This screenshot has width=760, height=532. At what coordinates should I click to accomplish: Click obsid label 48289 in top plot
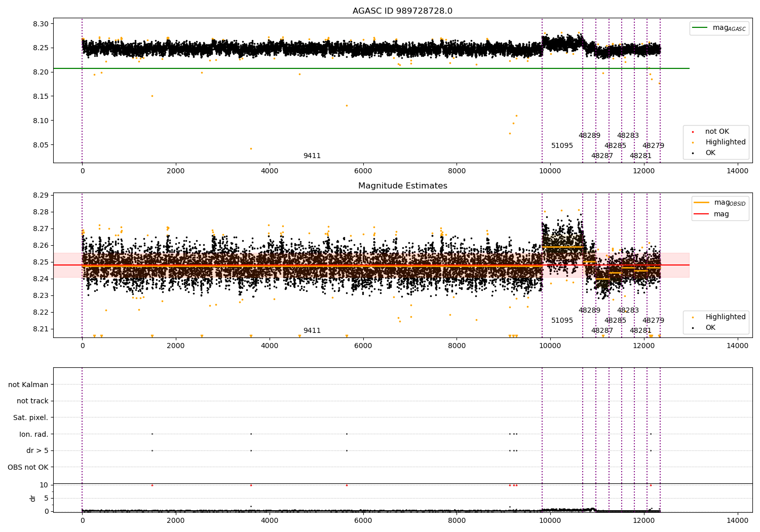tap(589, 136)
